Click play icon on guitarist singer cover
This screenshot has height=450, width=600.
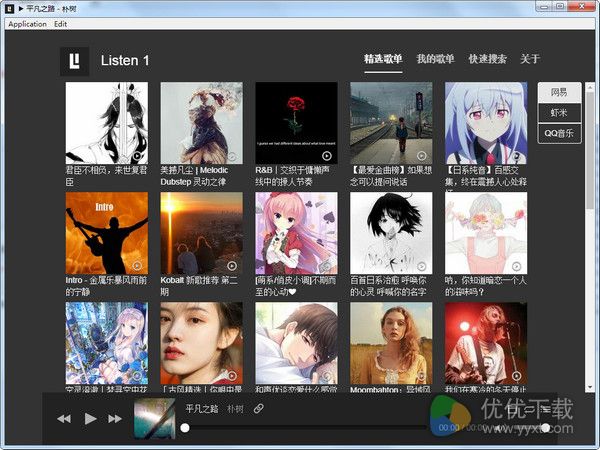coord(516,376)
